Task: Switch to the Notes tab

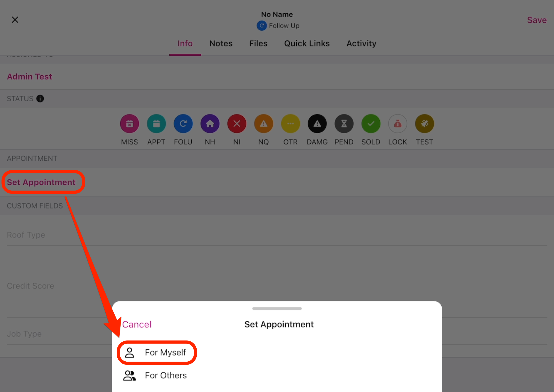Action: pyautogui.click(x=221, y=44)
